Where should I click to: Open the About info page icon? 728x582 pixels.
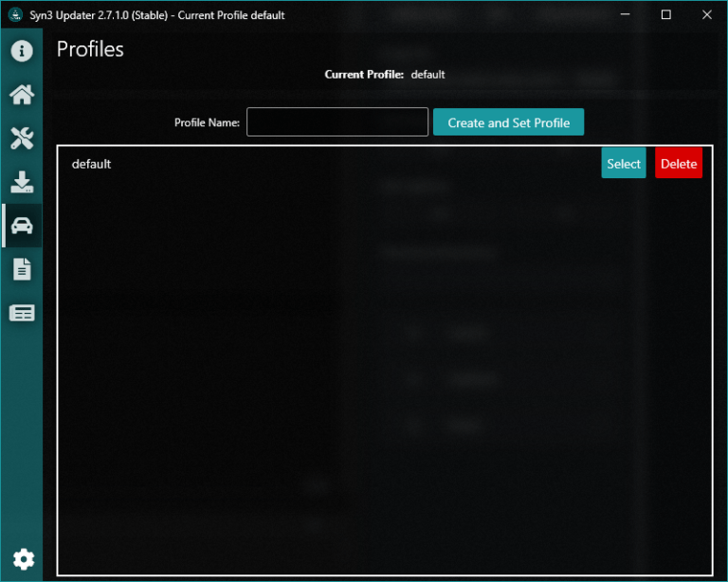pyautogui.click(x=22, y=50)
